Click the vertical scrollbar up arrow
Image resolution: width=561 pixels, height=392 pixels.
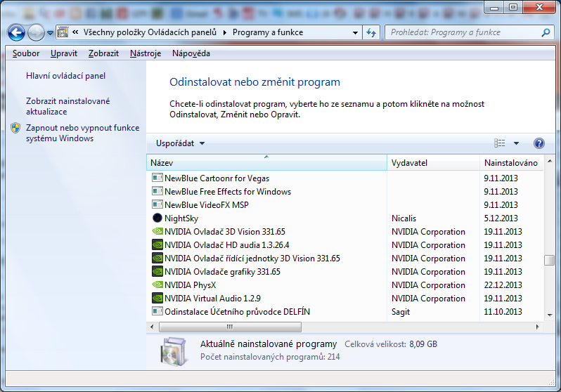(x=550, y=162)
